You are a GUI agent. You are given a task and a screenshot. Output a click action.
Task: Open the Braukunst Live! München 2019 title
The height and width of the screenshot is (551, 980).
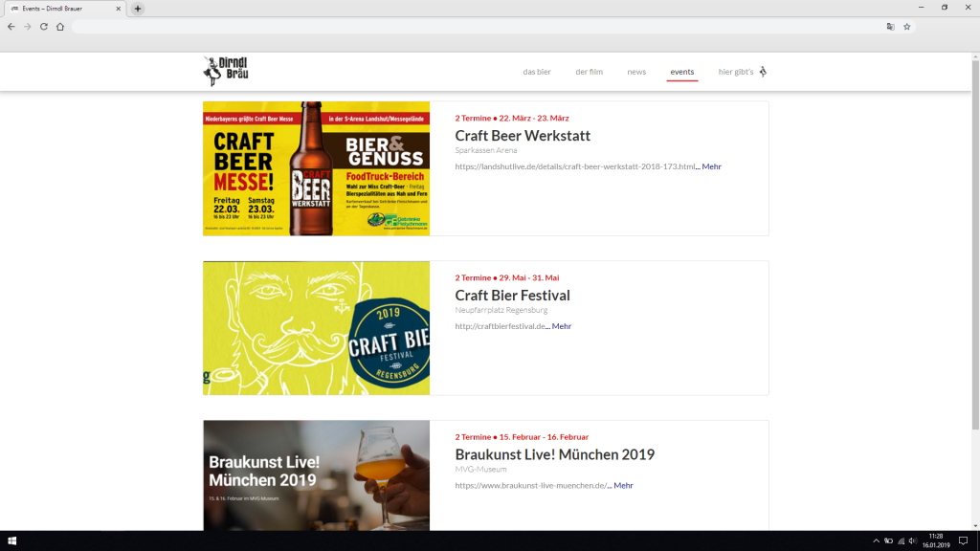point(555,454)
